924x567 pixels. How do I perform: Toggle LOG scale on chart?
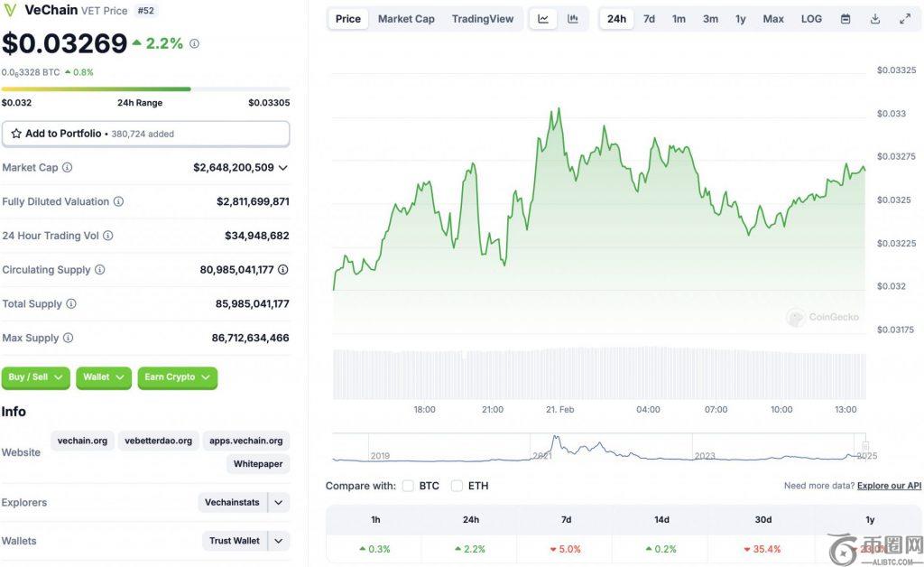[x=811, y=19]
